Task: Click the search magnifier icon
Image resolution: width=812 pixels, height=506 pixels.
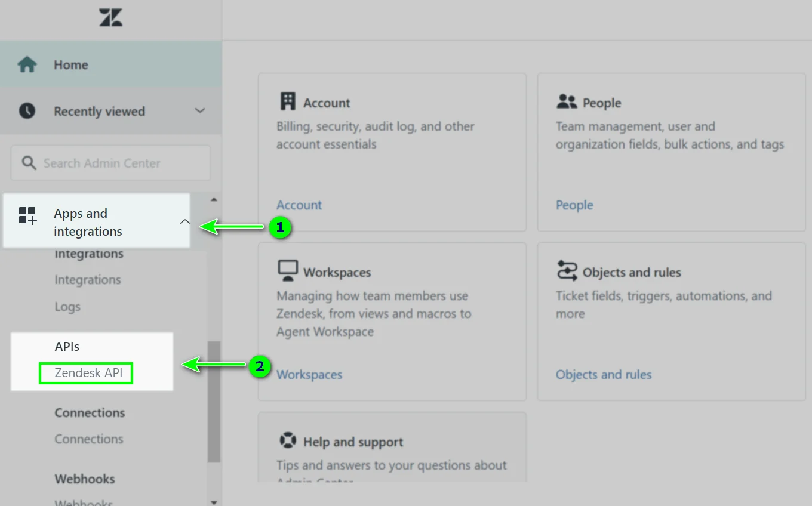Action: pos(29,162)
